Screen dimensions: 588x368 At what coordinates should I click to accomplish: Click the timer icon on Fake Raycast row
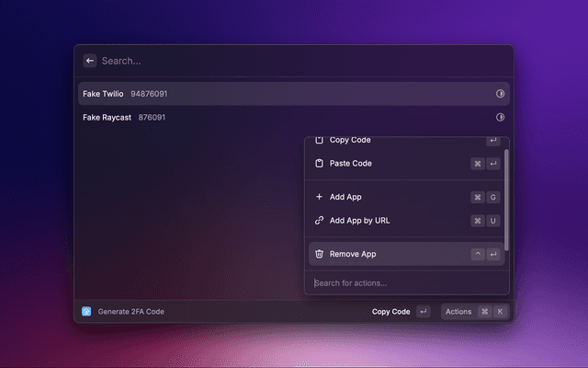[501, 118]
